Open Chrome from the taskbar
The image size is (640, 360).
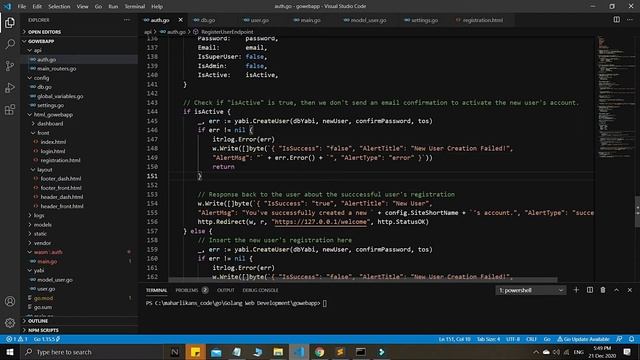(319, 352)
